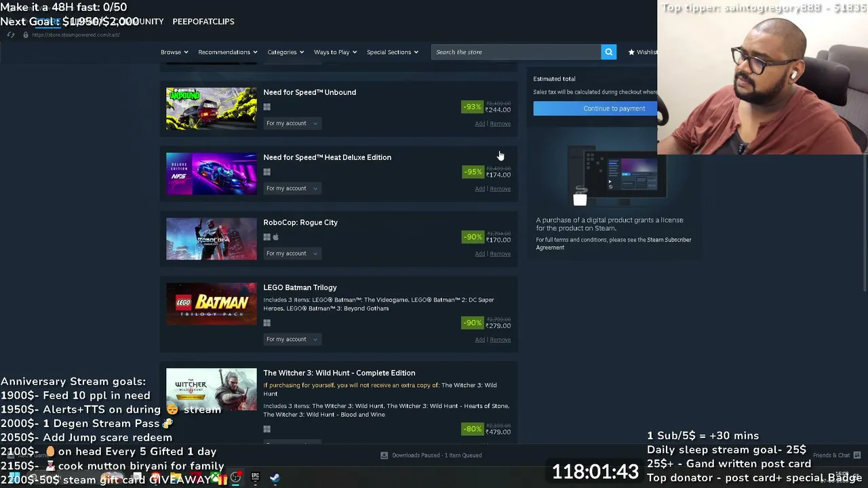
Task: Click the ₹244.00 price of Need for Speed Unbound
Action: (x=498, y=110)
